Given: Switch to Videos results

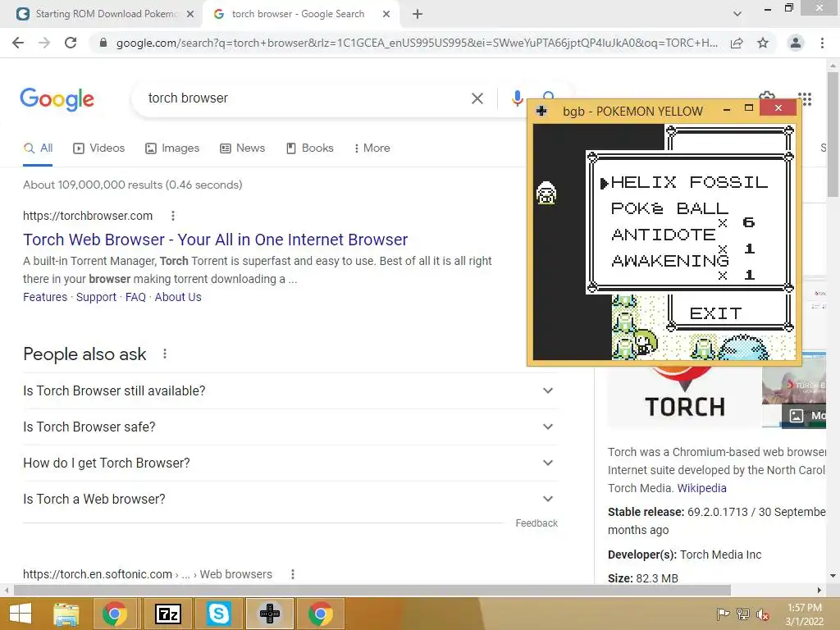Looking at the screenshot, I should tap(99, 148).
